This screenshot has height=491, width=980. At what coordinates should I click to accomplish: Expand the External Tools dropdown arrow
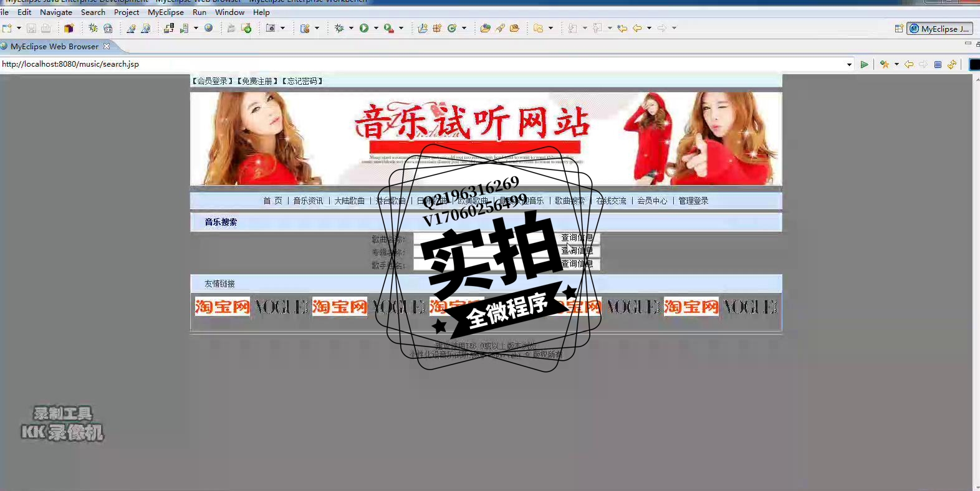pos(401,28)
